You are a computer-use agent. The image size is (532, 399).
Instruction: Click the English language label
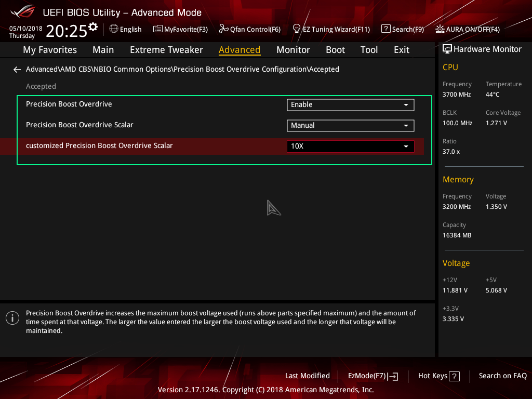tap(130, 29)
